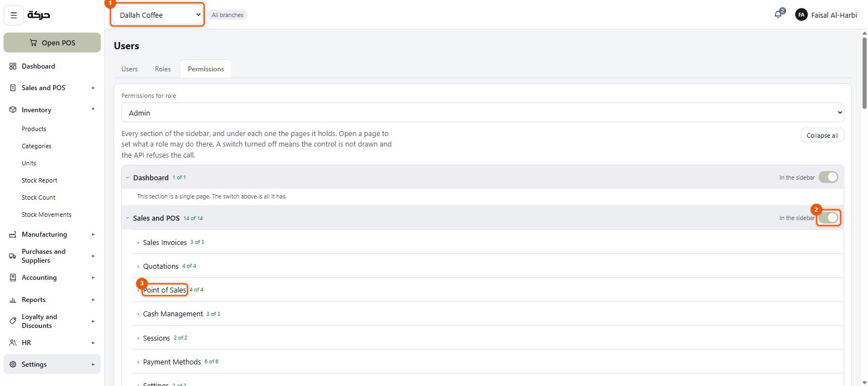Viewport: 868px width, 386px height.
Task: Turn off Dashboard In the sidebar switch
Action: coord(828,178)
